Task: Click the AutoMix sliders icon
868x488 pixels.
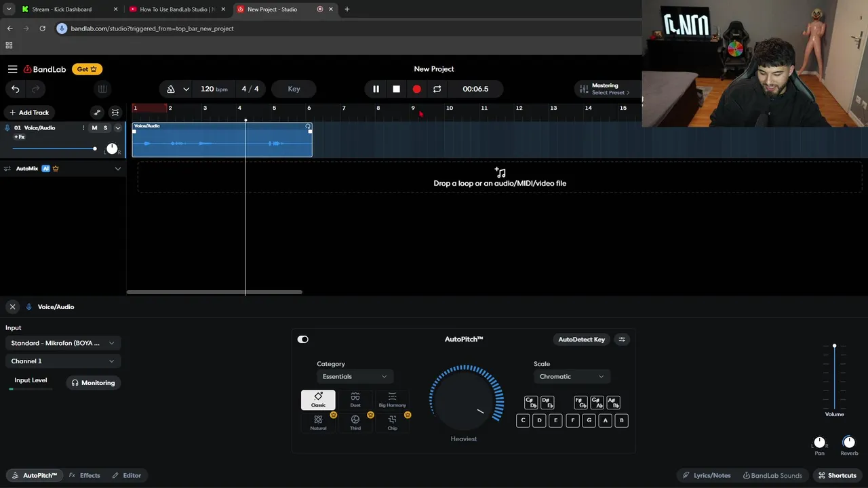Action: (7, 168)
